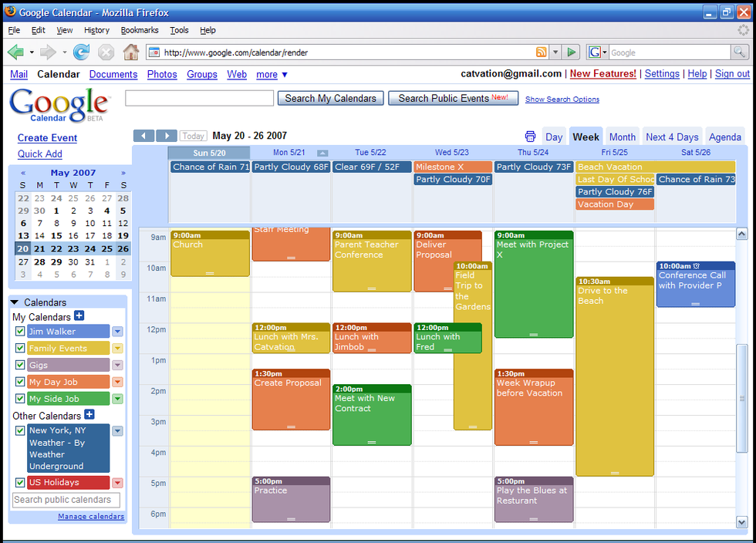Screen dimensions: 756x543
Task: Click plus icon next to Other Calendars
Action: [x=89, y=415]
